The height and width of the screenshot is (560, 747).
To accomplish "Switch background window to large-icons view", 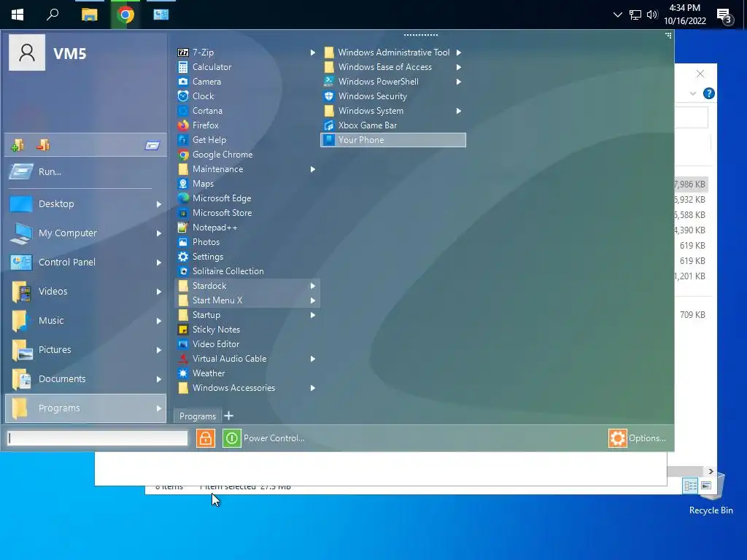I will click(706, 485).
